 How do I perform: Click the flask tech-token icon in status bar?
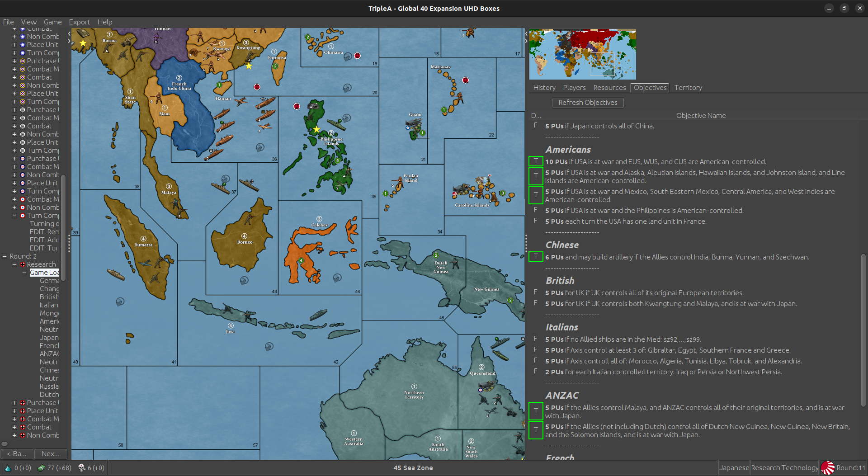click(x=8, y=468)
